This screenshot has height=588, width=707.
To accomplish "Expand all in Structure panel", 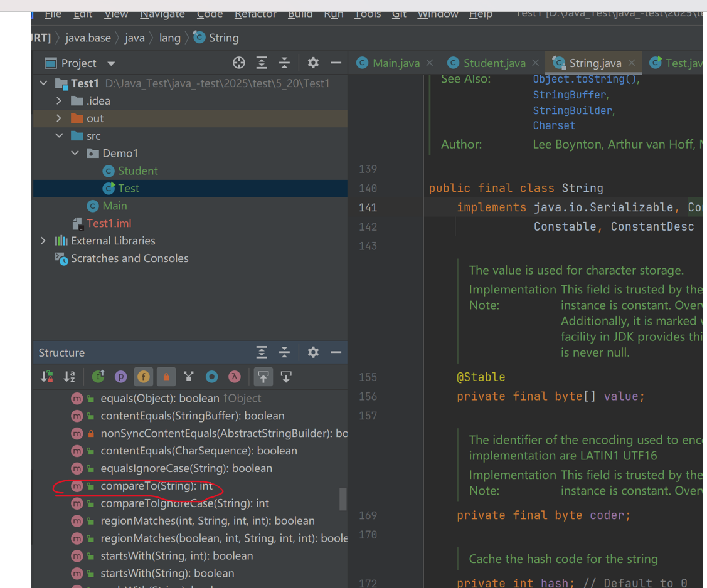I will (262, 352).
